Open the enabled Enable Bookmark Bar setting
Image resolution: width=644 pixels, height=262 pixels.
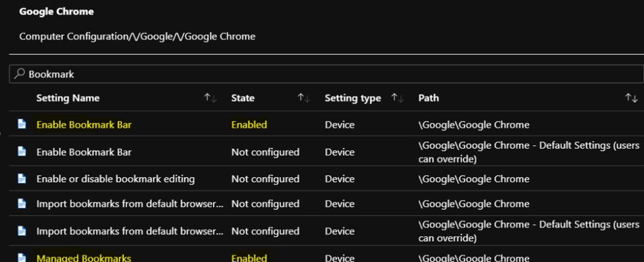click(x=84, y=125)
